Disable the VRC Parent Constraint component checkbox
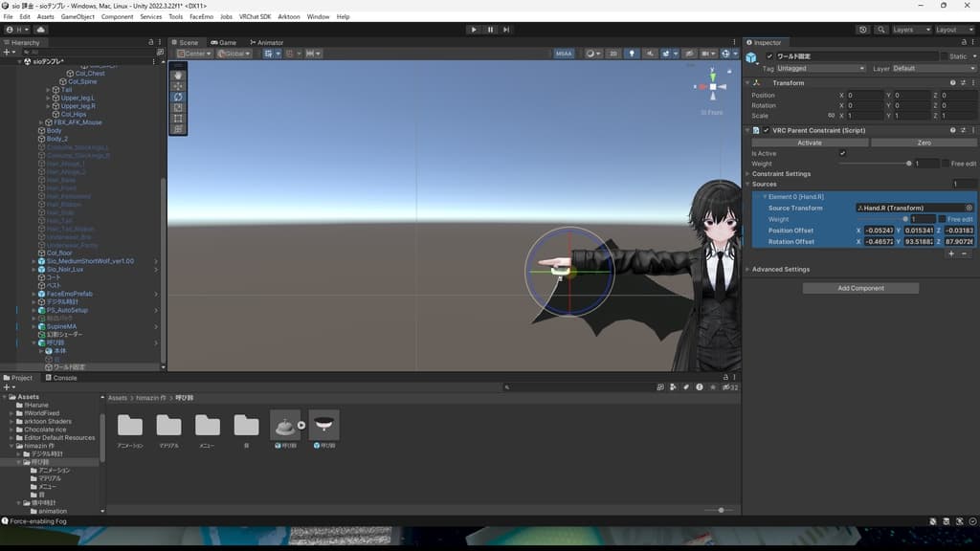The width and height of the screenshot is (980, 551). (766, 130)
